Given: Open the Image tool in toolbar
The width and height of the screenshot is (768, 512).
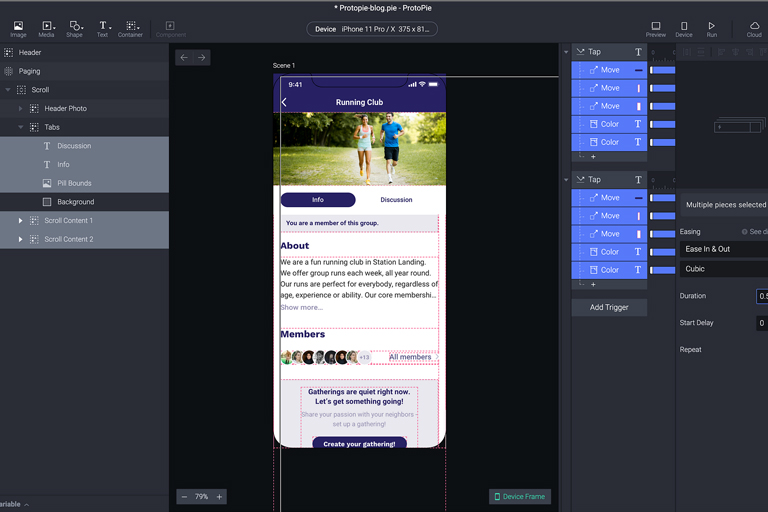Looking at the screenshot, I should [x=18, y=29].
